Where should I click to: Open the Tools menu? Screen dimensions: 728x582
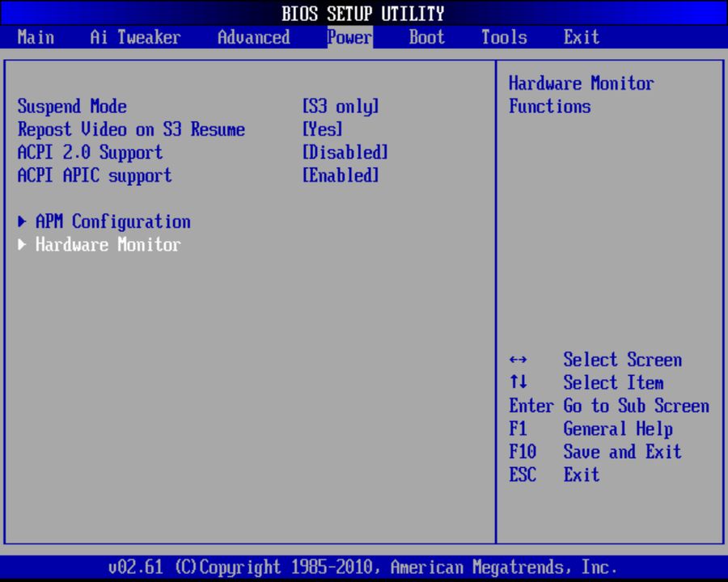click(x=503, y=37)
